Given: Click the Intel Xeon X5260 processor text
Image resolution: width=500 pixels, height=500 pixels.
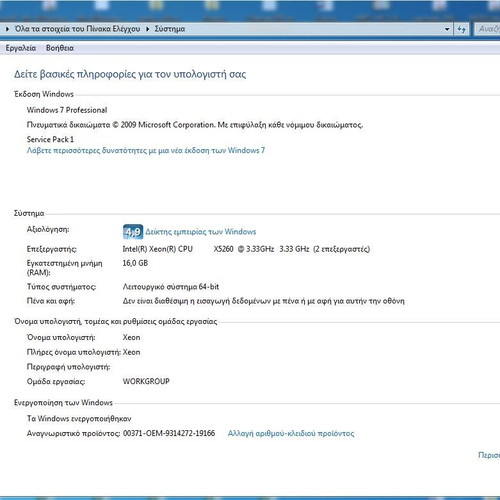Looking at the screenshot, I should point(246,249).
